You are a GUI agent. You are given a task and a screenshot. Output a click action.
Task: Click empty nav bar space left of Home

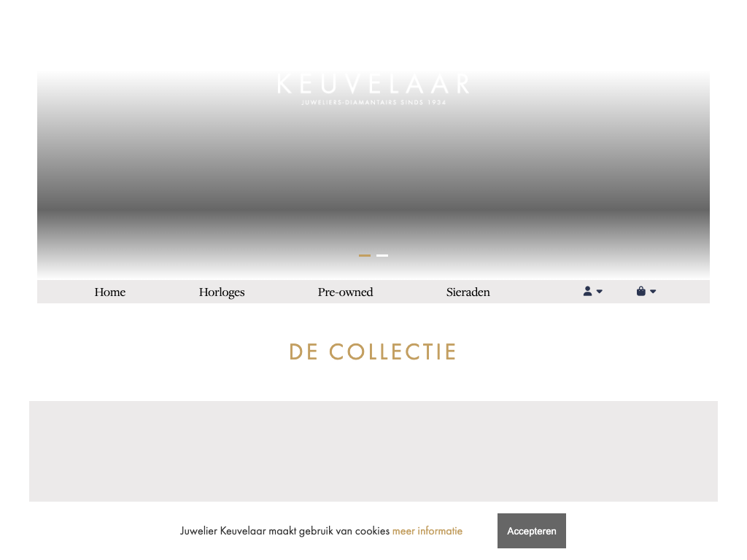(x=64, y=292)
